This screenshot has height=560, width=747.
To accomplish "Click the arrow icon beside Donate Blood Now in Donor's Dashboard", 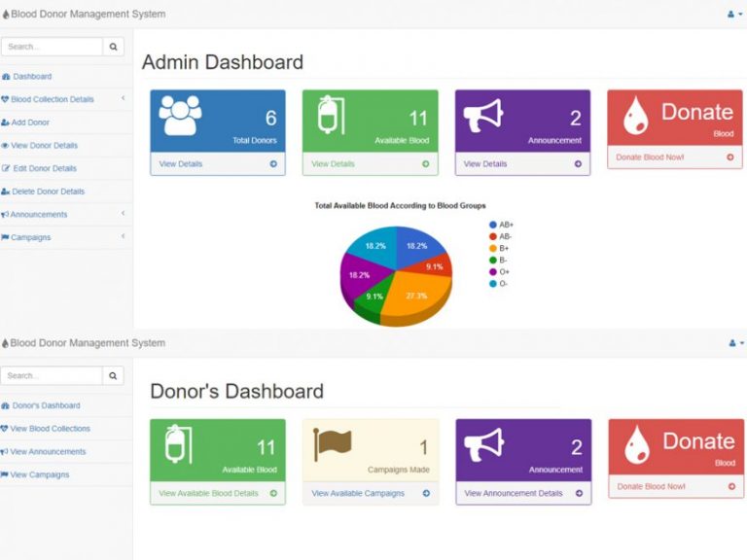I will [x=731, y=486].
